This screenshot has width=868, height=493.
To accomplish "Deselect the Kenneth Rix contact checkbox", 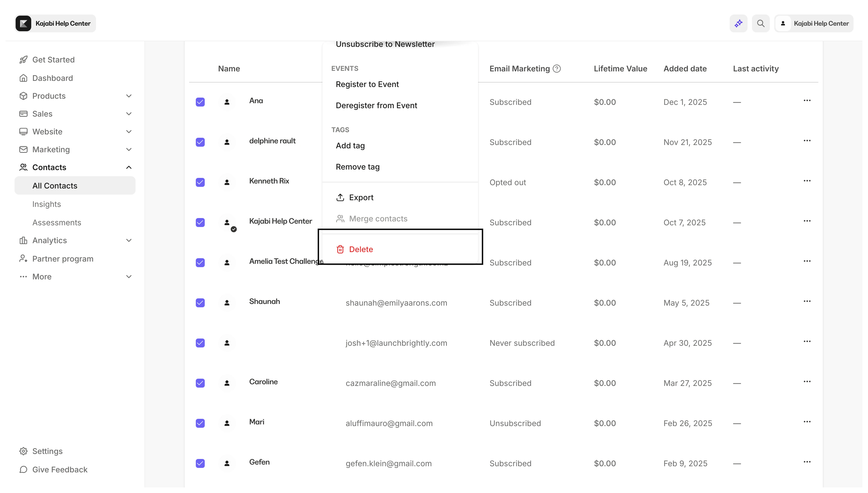I will click(200, 182).
